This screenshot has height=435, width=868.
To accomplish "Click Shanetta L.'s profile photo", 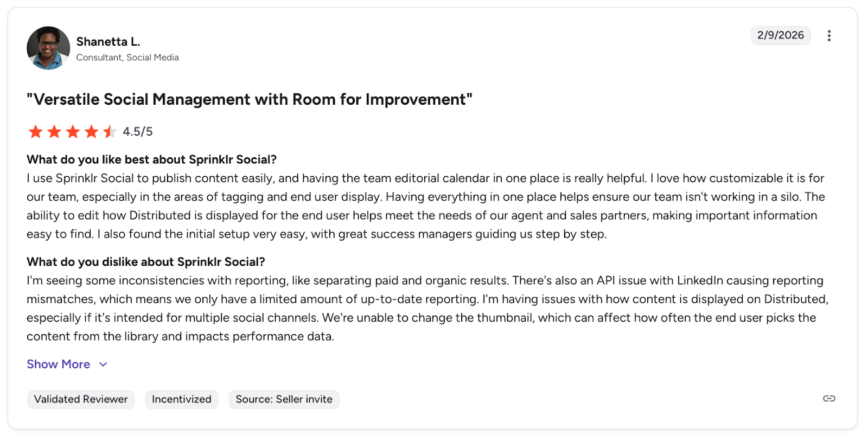I will pos(48,48).
